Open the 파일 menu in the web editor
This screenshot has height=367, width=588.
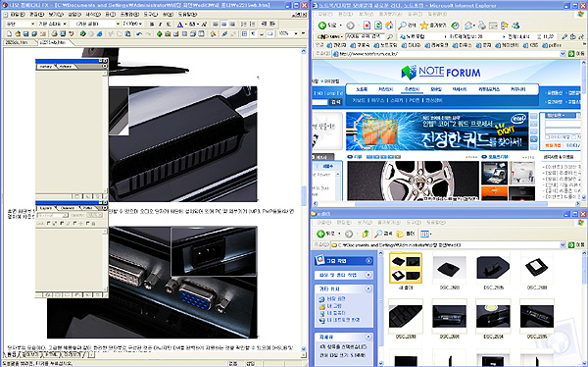tap(17, 15)
